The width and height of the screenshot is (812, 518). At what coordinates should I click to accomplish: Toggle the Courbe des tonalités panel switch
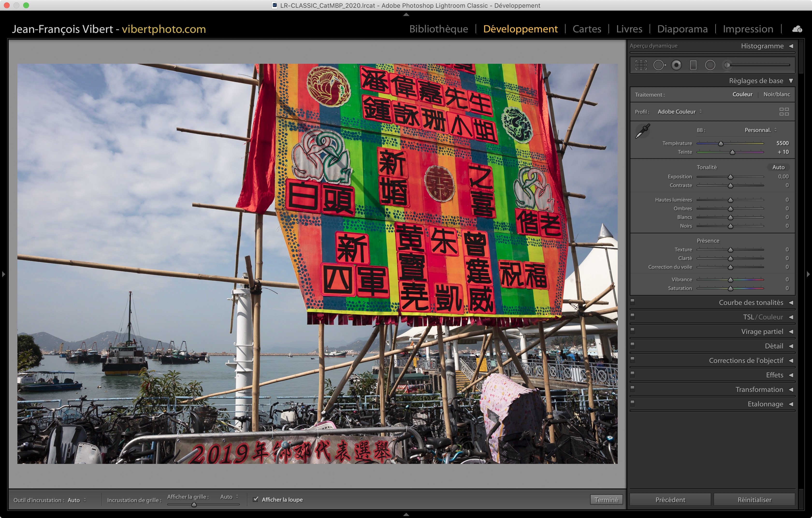tap(633, 302)
